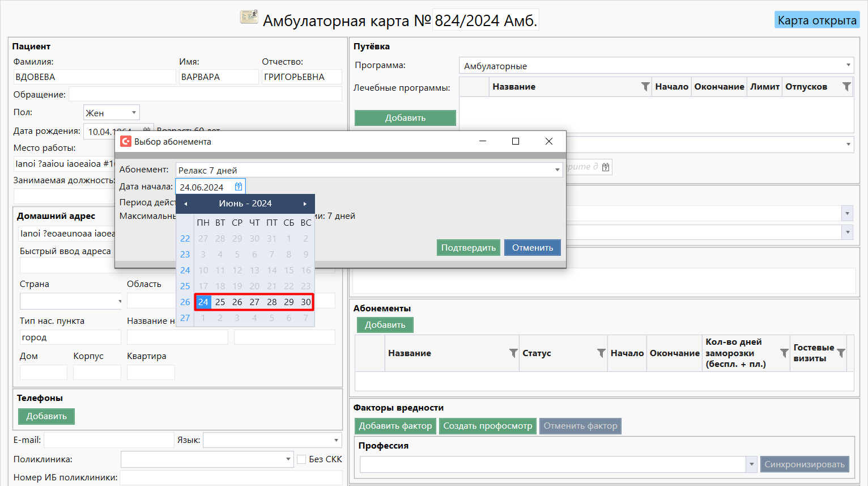Click filter icon in Отпусков column

[846, 87]
